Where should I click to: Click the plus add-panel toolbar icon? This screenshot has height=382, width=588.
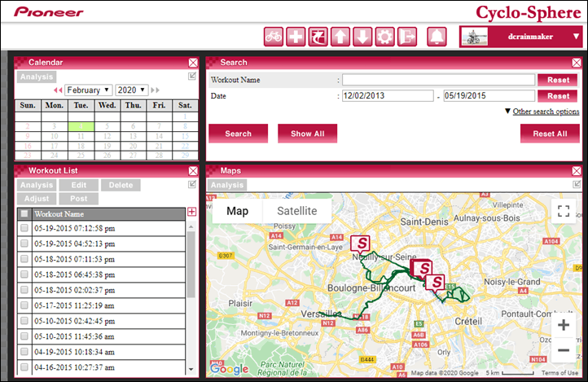(296, 37)
